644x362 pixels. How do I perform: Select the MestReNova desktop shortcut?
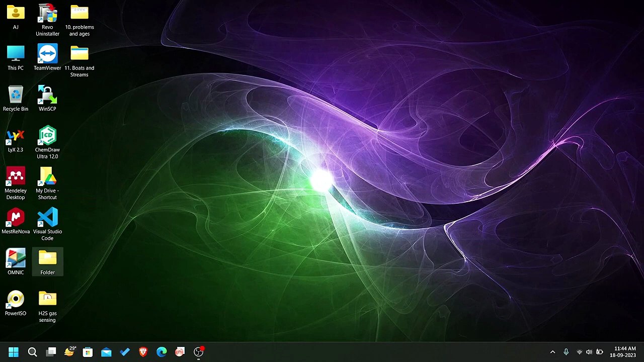(16, 222)
